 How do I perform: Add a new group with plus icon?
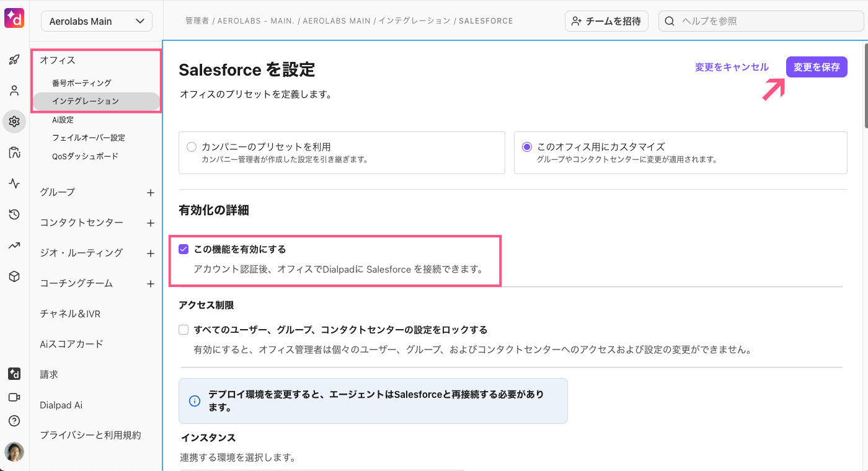coord(150,193)
